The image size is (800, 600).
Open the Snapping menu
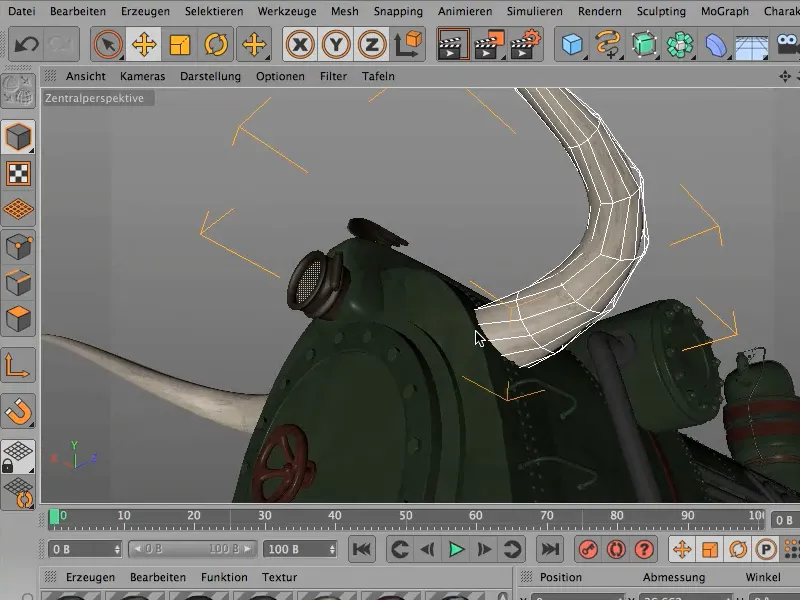[398, 11]
